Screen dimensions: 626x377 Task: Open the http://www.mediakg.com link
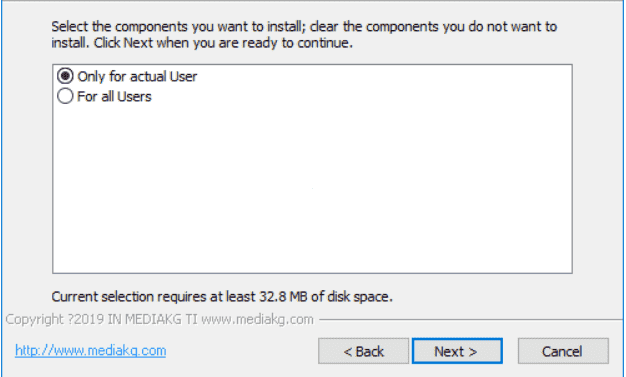point(91,350)
